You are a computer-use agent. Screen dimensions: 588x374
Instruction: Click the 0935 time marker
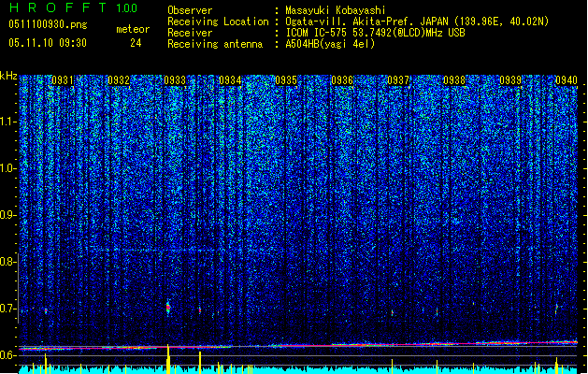[286, 80]
